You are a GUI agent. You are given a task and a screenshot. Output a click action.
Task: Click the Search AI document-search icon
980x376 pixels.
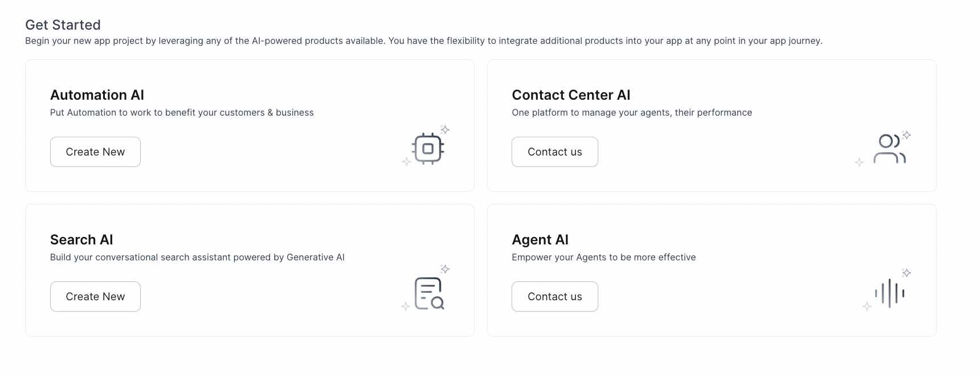428,293
